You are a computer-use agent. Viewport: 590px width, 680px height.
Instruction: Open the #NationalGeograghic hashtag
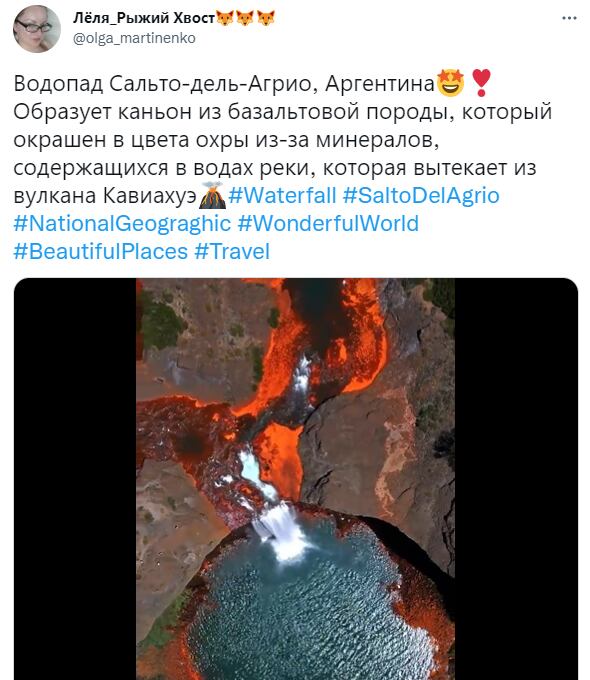click(122, 224)
